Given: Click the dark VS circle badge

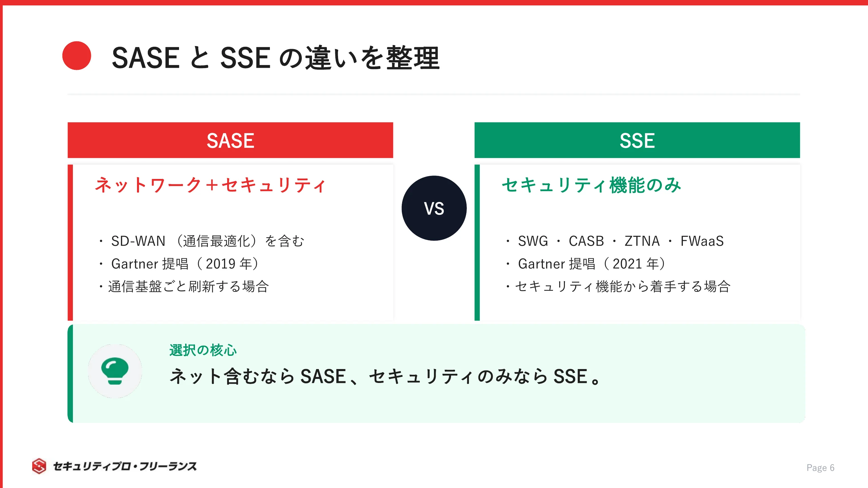Looking at the screenshot, I should (434, 208).
